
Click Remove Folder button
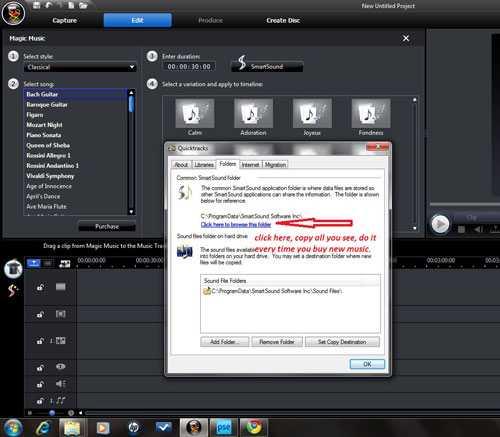click(x=277, y=342)
